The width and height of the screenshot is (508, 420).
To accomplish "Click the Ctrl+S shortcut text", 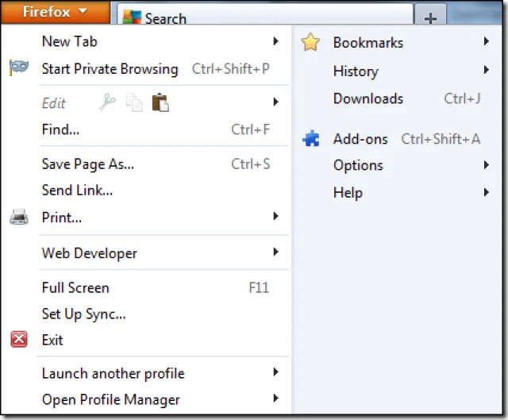I will 251,164.
